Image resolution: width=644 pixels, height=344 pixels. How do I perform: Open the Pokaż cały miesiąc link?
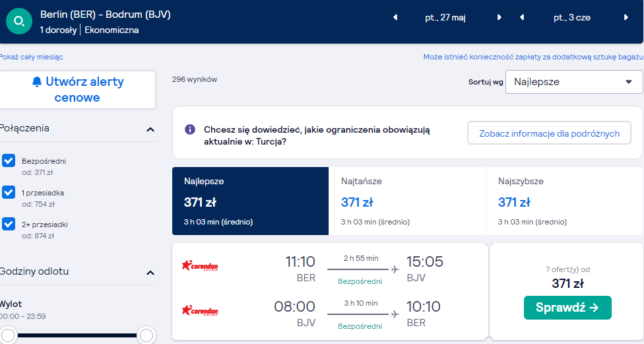(31, 57)
